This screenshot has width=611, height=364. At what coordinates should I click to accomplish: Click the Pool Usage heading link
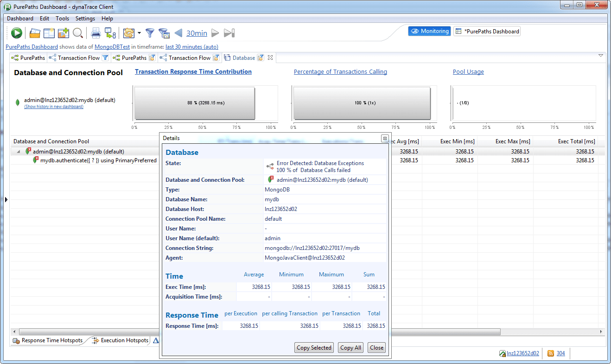468,72
